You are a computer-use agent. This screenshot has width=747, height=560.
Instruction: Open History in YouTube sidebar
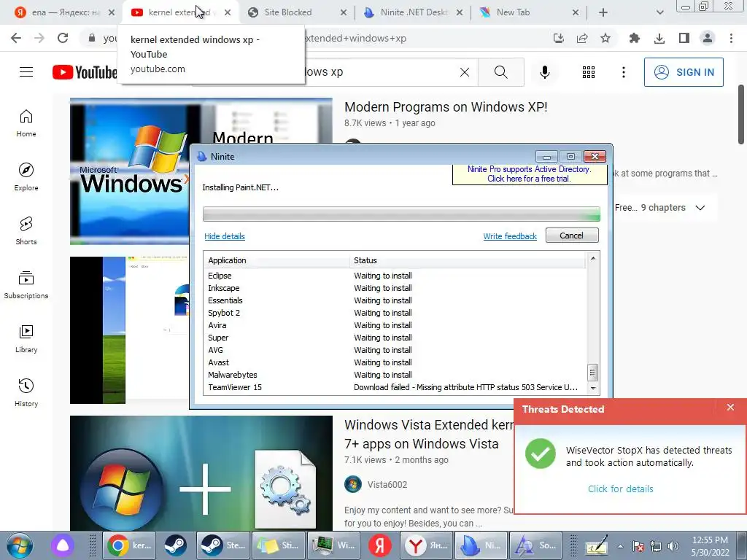point(26,392)
